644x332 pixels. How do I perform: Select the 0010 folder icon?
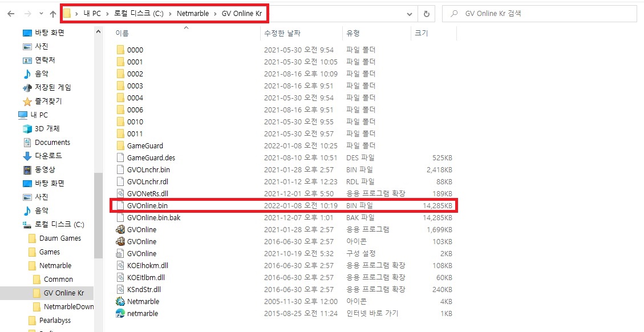pos(120,122)
